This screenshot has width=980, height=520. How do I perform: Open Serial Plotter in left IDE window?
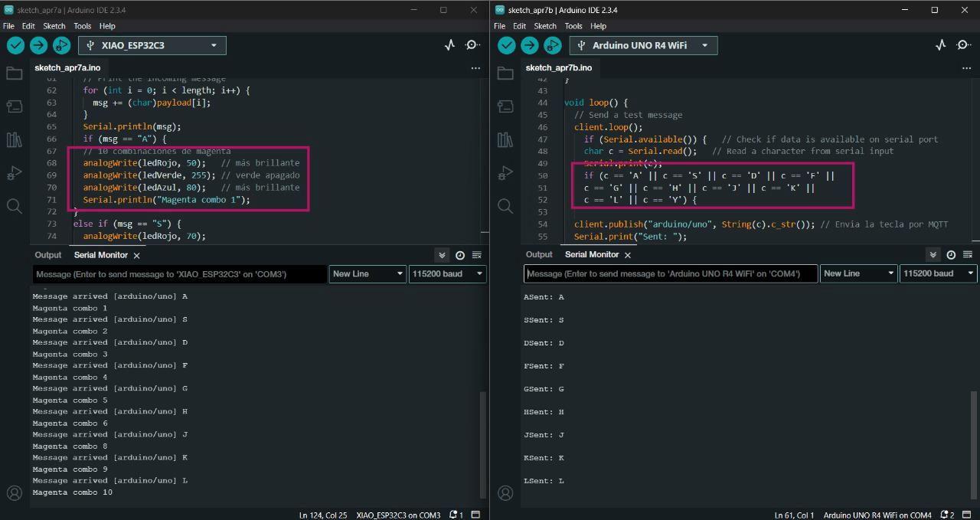click(x=449, y=45)
